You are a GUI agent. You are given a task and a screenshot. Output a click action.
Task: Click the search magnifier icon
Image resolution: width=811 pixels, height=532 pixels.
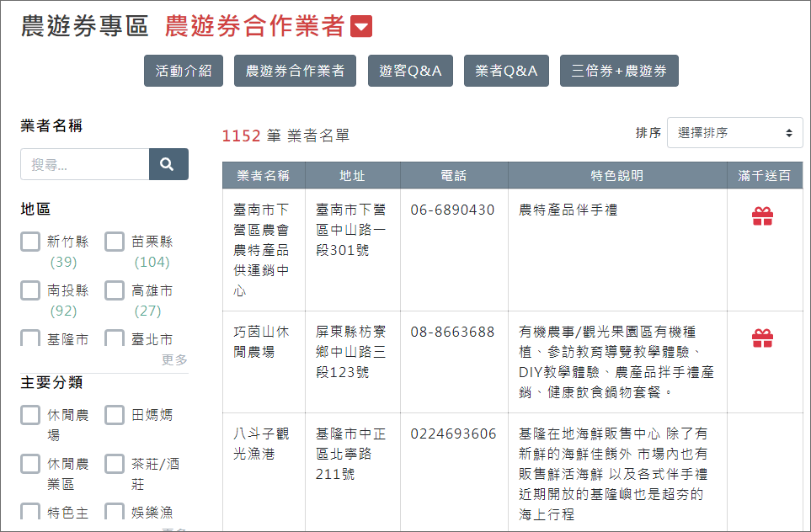point(168,164)
